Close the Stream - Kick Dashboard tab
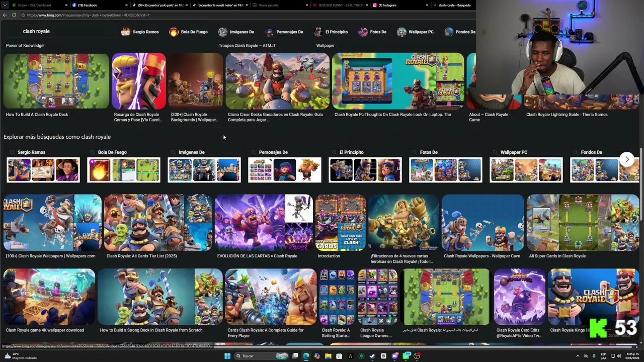 tap(66, 5)
